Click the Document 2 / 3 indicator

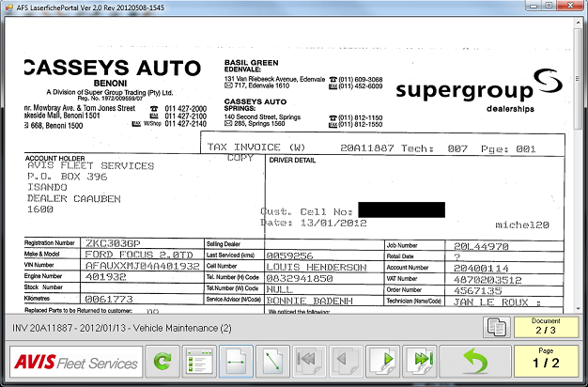point(546,327)
